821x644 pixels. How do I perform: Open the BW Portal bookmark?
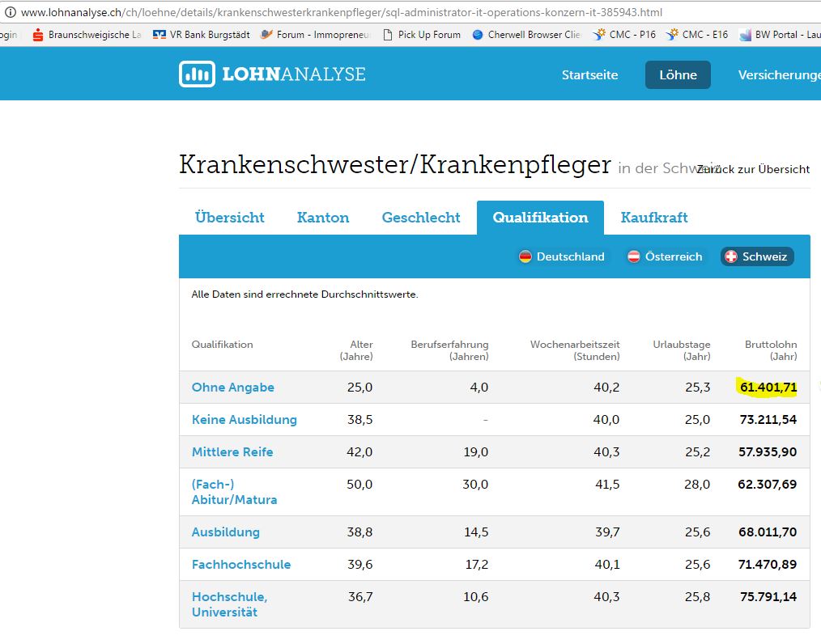tap(780, 35)
